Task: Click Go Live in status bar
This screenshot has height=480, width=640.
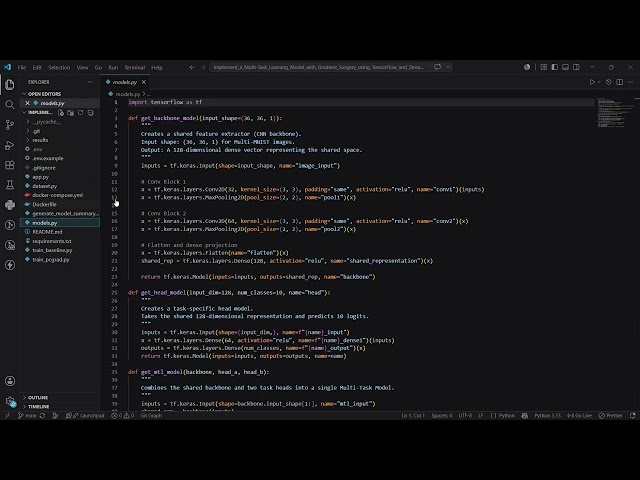Action: 579,416
